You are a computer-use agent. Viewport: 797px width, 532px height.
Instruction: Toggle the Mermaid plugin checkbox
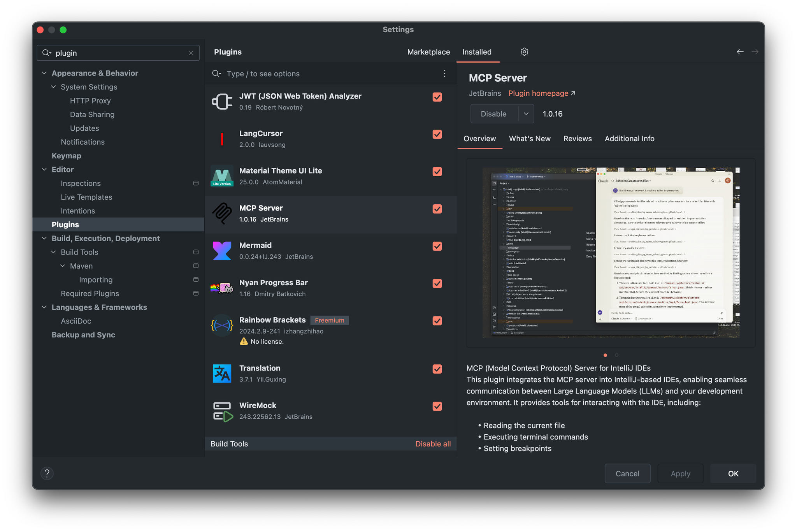(x=437, y=246)
